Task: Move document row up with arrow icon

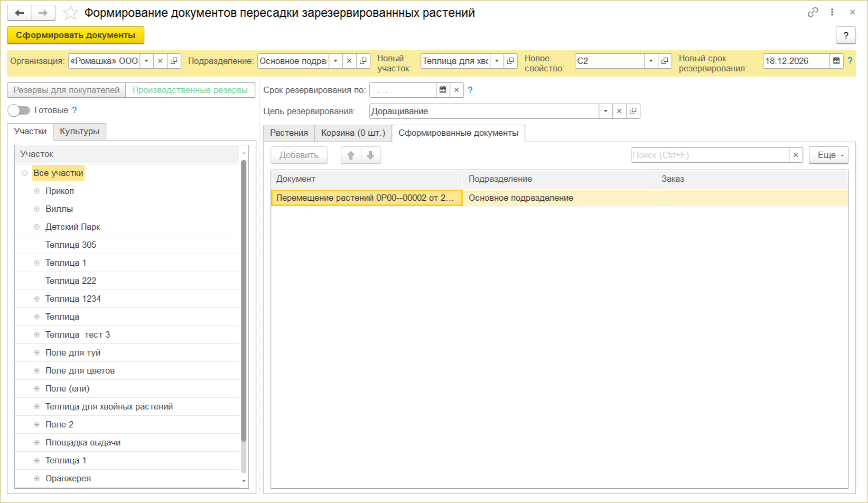Action: [351, 155]
